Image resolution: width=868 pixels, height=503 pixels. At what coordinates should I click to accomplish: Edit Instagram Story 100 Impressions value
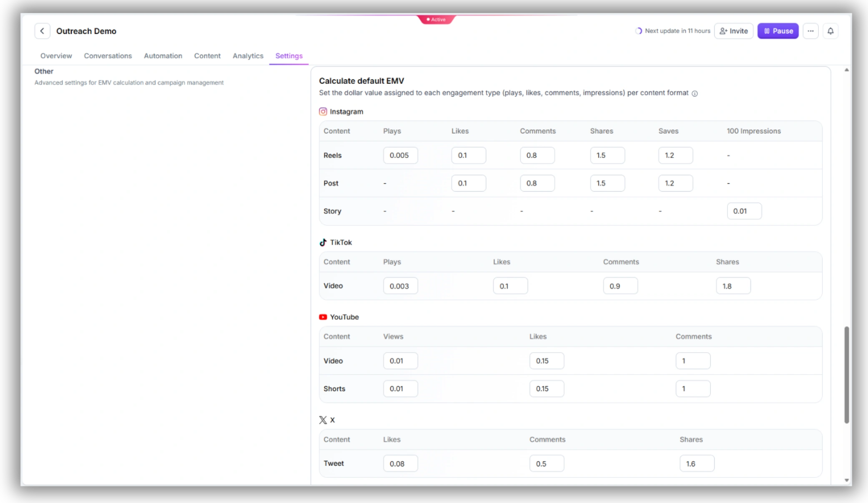pos(744,211)
